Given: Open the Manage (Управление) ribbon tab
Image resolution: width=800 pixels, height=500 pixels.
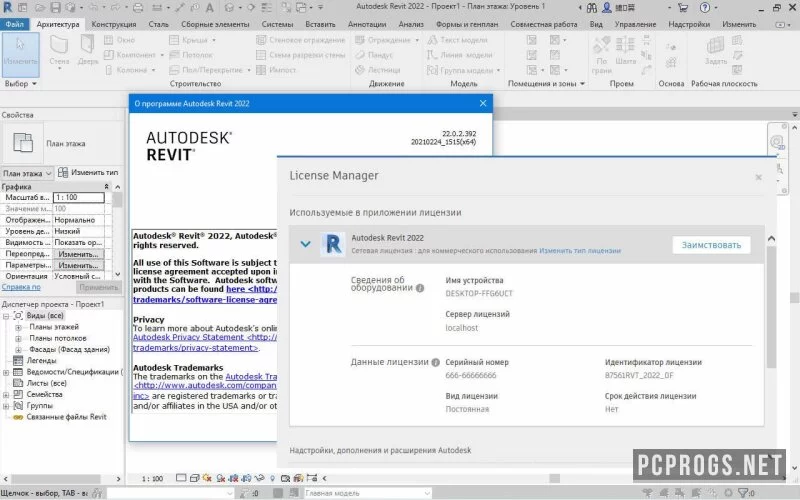Looking at the screenshot, I should pos(635,24).
